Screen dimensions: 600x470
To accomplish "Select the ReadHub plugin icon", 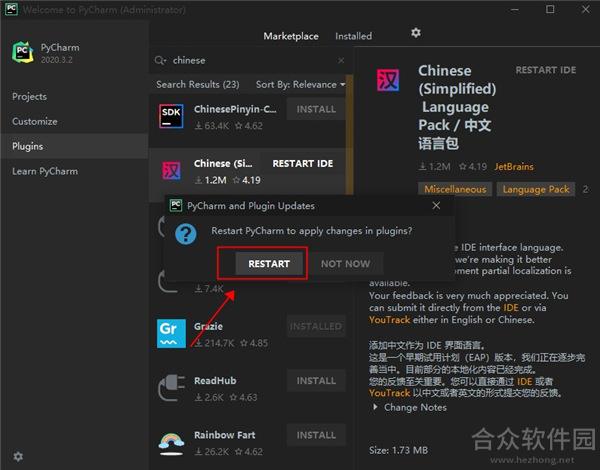I will 171,388.
